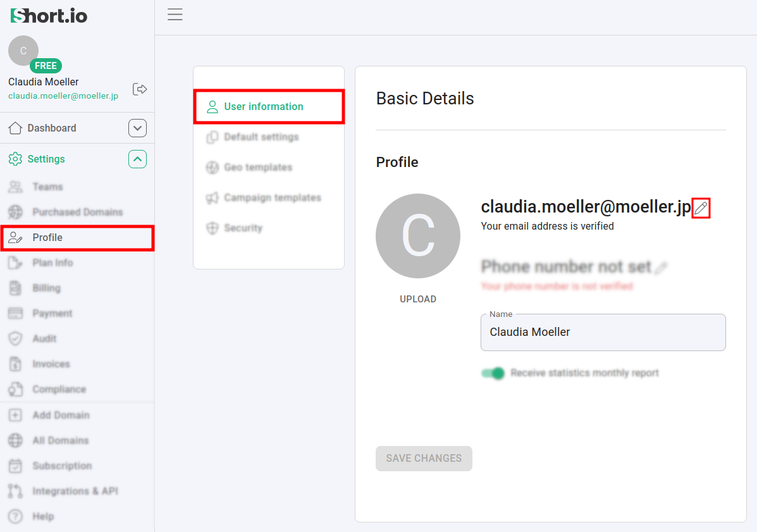Click the edit icon beside the phone number
This screenshot has width=757, height=532.
click(x=661, y=268)
